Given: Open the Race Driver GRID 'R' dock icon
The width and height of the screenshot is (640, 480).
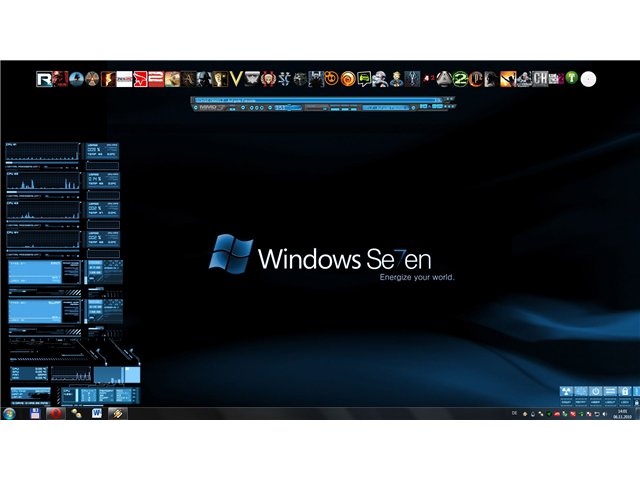Looking at the screenshot, I should [44, 79].
